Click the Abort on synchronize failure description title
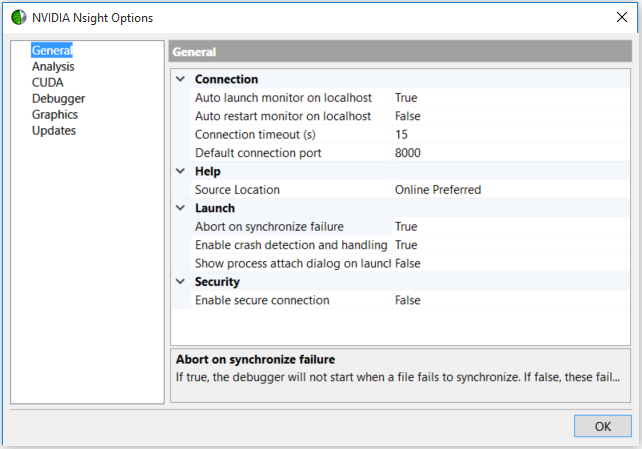642x449 pixels. (x=255, y=359)
